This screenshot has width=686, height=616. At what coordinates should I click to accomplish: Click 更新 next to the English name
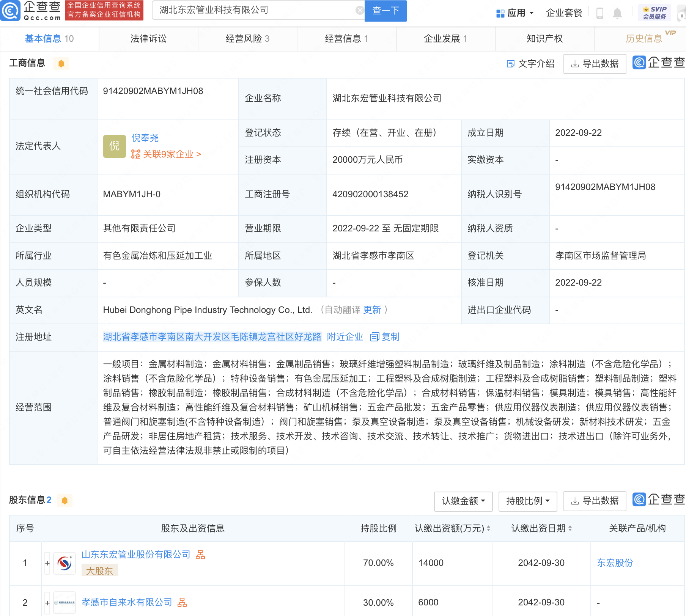coord(372,310)
